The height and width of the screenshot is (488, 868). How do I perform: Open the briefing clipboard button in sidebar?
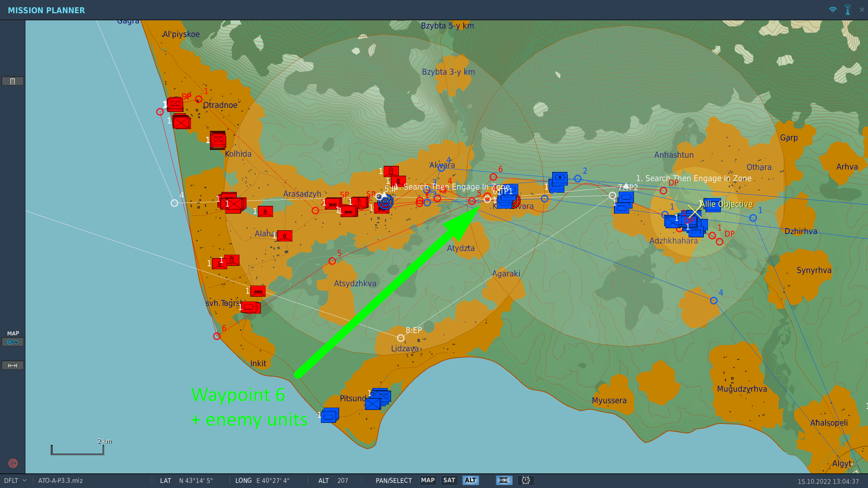13,81
